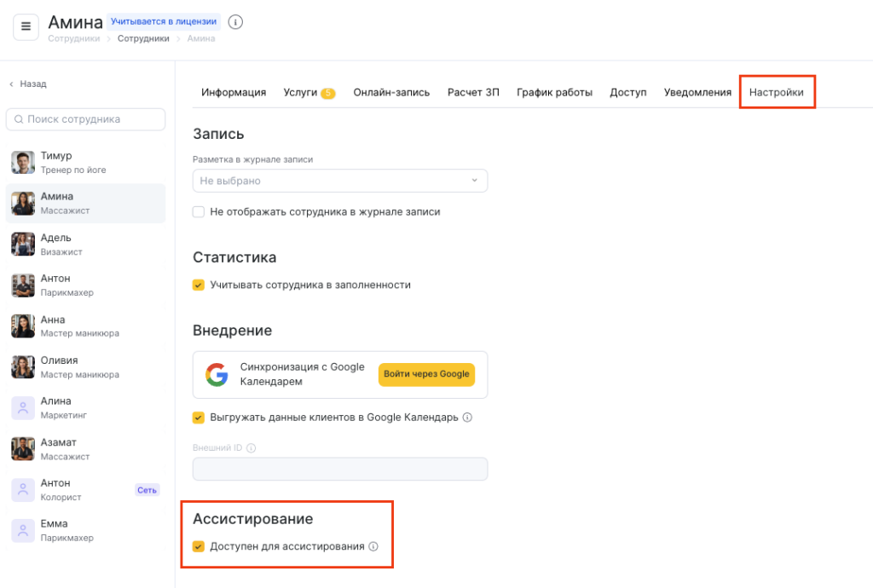Click info icon beside Доступен для ассистирования
The width and height of the screenshot is (873, 588).
click(x=373, y=546)
